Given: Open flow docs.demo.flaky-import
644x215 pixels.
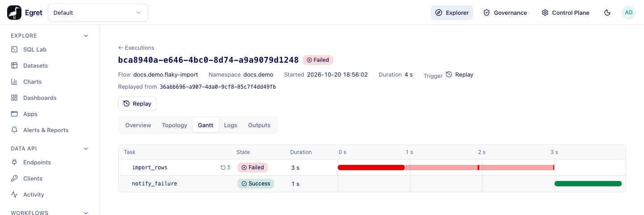Looking at the screenshot, I should point(165,75).
